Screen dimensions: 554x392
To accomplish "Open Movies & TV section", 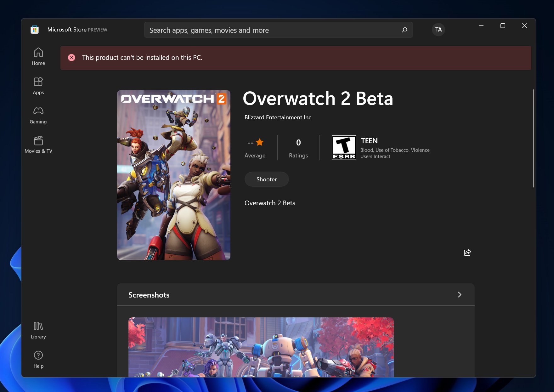I will click(x=38, y=144).
